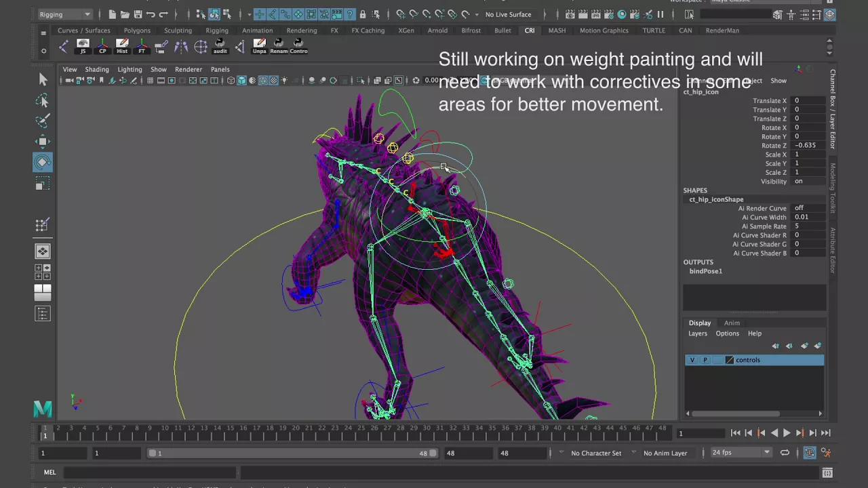Screen dimensions: 868x488
Task: Click the New Scene icon
Action: [112, 14]
